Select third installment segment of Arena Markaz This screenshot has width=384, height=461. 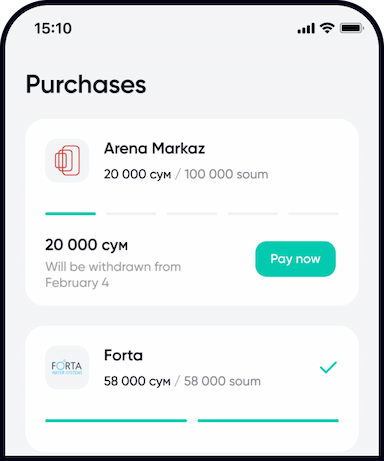coord(192,214)
